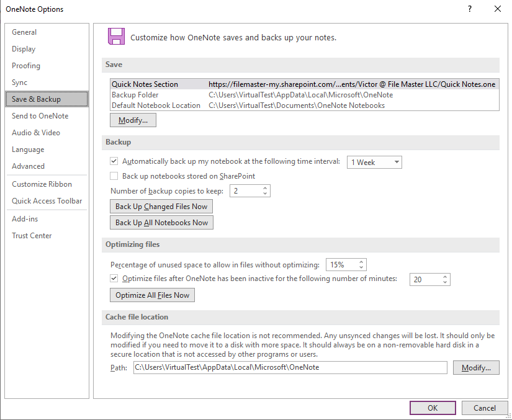
Task: Click the purple floppy disk save icon
Action: coord(116,36)
